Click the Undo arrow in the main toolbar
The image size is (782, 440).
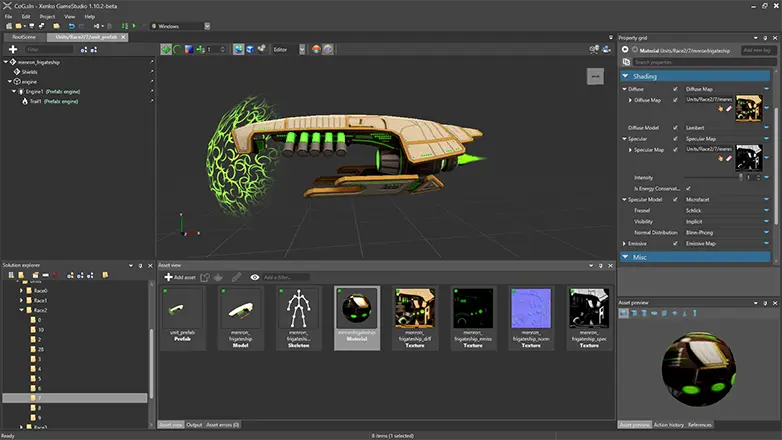pyautogui.click(x=71, y=26)
